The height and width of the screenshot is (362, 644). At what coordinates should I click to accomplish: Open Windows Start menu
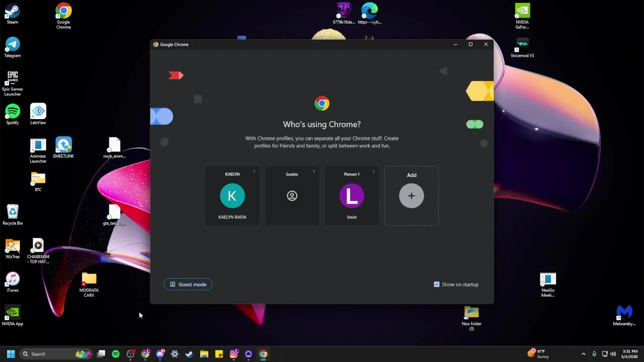click(11, 354)
